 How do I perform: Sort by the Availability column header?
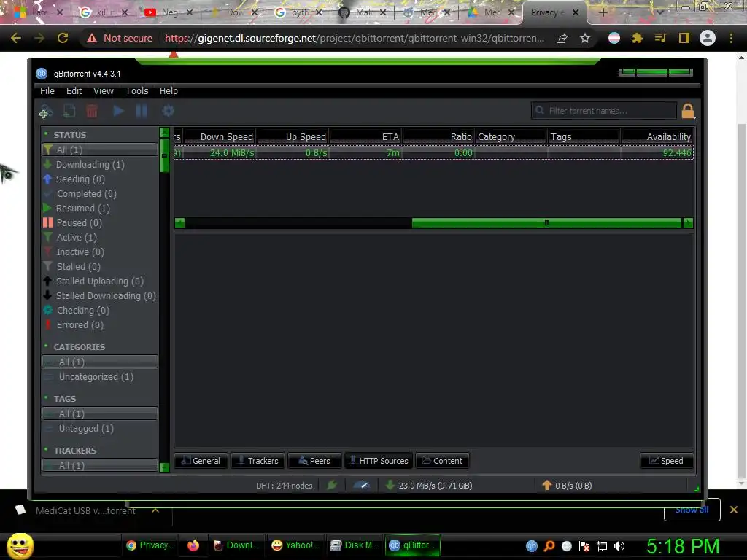click(657, 136)
